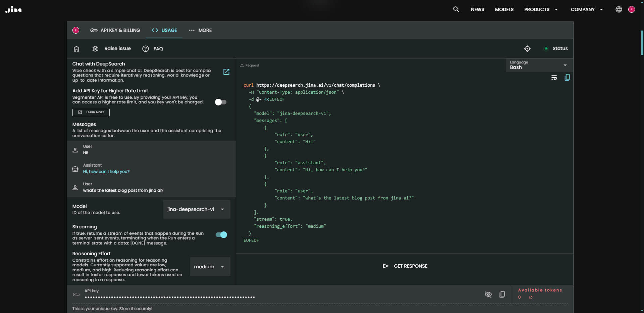Open the language globe icon

click(x=619, y=9)
